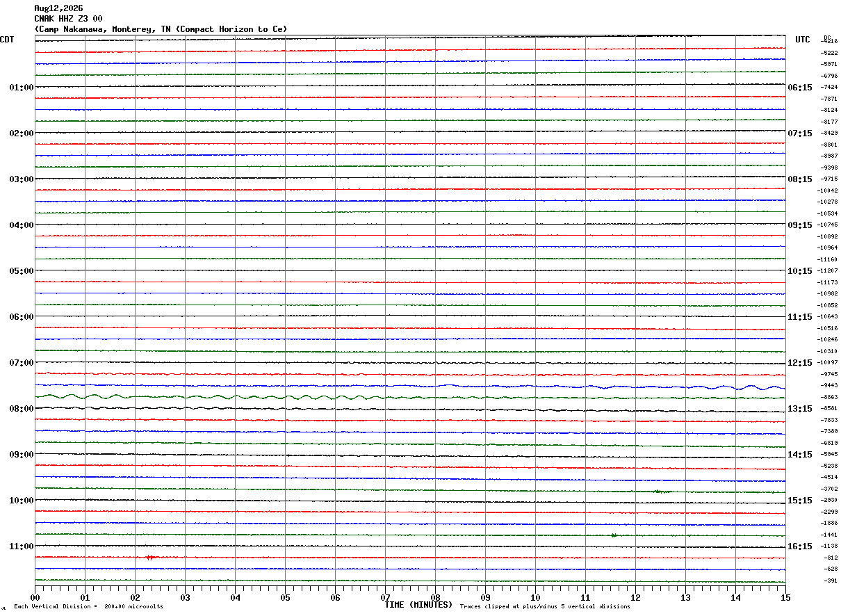Click the 11:00 CDT time label
Screen dimensions: 841x616
22,546
